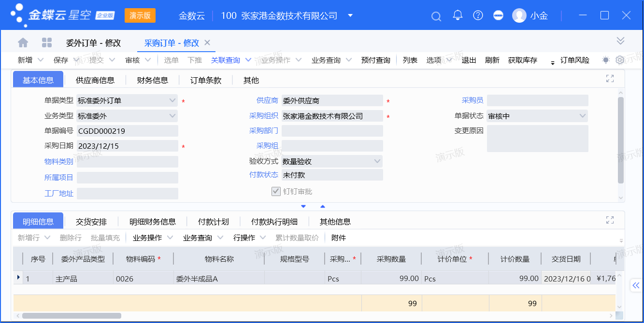Open the message bubble icon in header
The image size is (644, 323).
[x=498, y=15]
